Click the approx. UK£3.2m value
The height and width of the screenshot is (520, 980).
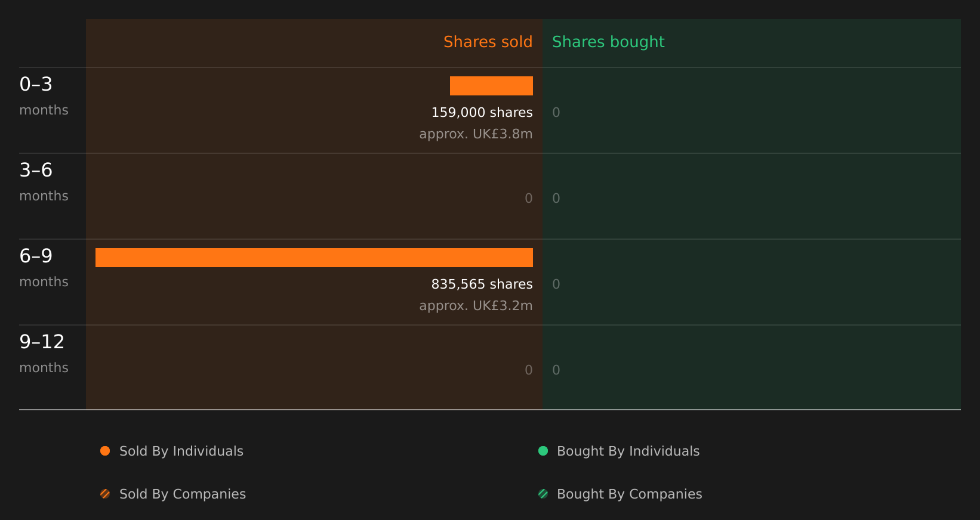(476, 306)
